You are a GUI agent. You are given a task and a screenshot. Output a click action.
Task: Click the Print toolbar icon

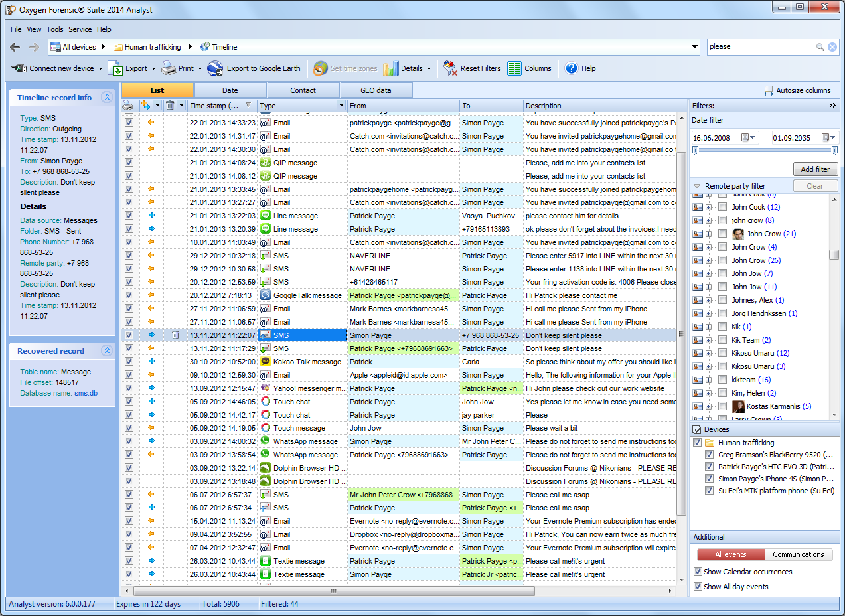169,68
